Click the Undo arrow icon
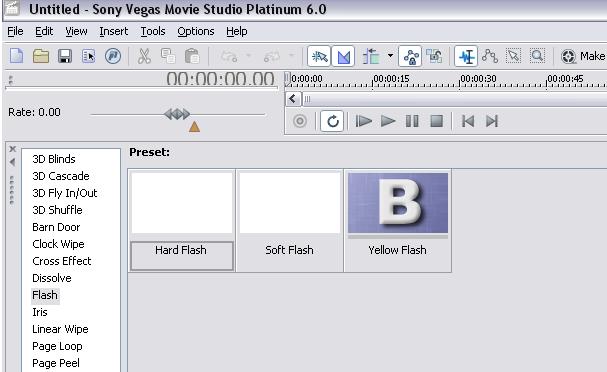607x372 pixels. [x=229, y=57]
